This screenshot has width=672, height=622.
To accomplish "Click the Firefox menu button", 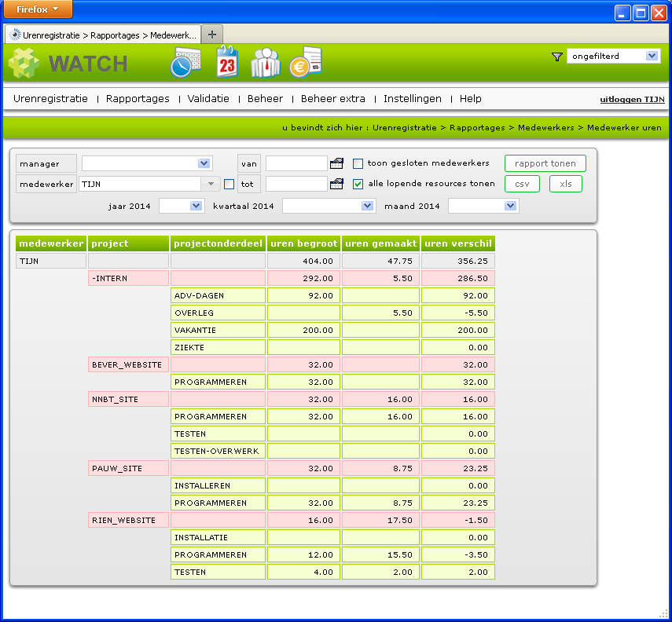I will point(38,9).
